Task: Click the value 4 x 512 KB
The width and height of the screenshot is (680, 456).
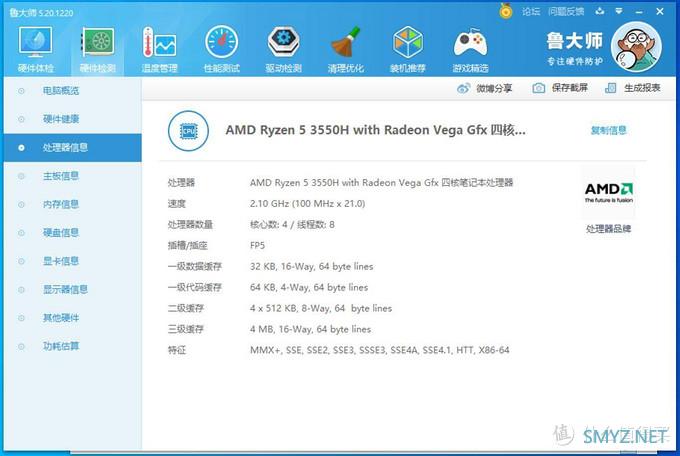Action: coord(321,308)
